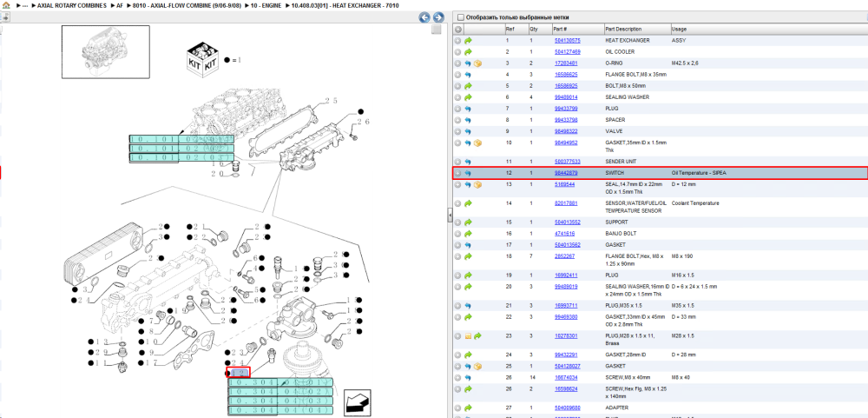Click the blue arrow icon for SCREW M8 x 40mm
The image size is (868, 418).
[x=468, y=377]
